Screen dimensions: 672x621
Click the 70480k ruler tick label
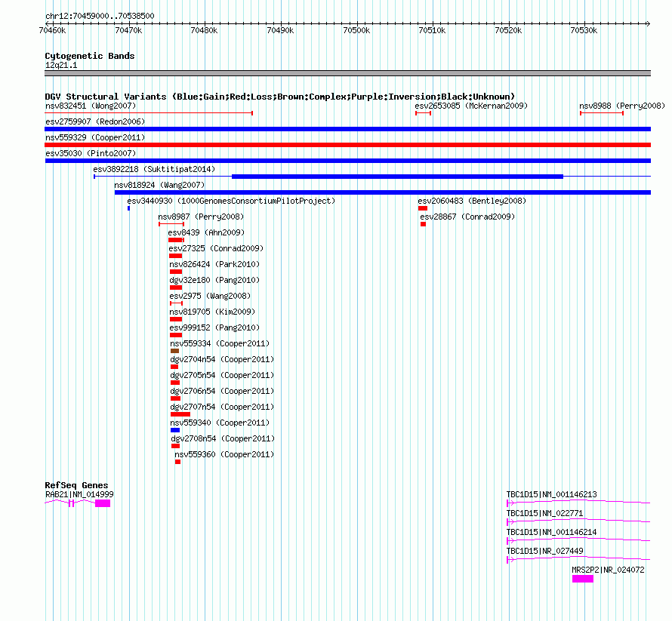(x=204, y=30)
